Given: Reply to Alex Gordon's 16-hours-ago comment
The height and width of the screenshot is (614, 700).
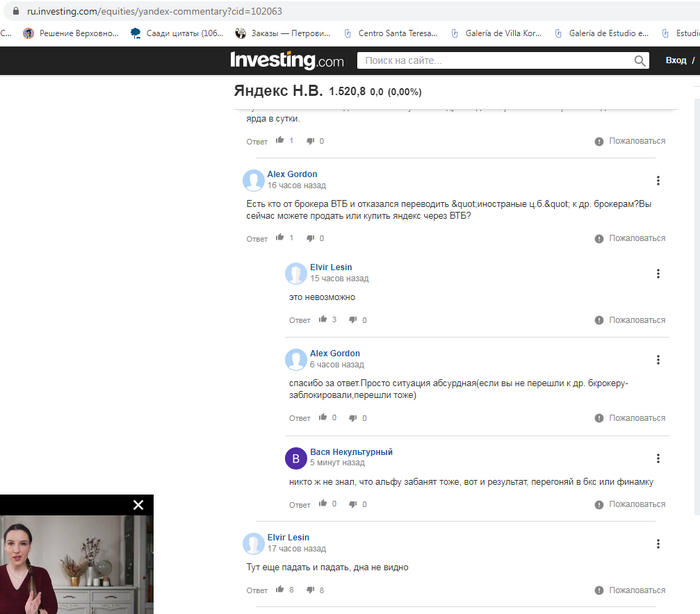Looking at the screenshot, I should pos(257,239).
